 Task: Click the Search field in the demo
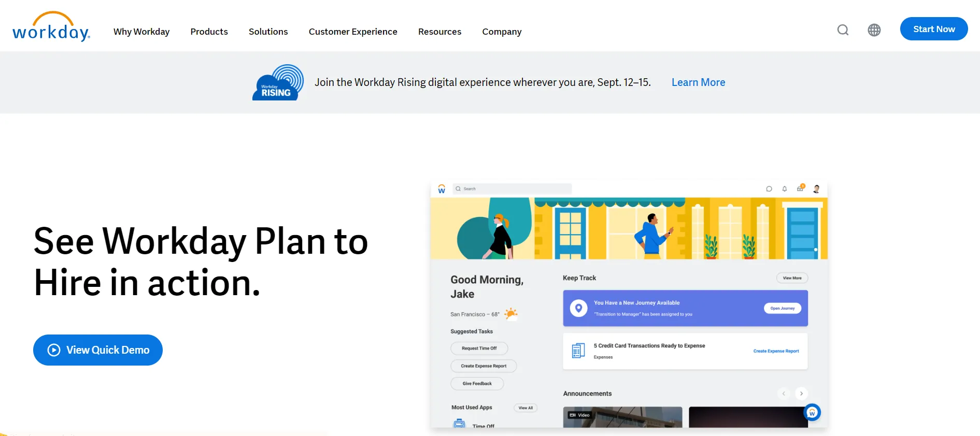(x=512, y=189)
